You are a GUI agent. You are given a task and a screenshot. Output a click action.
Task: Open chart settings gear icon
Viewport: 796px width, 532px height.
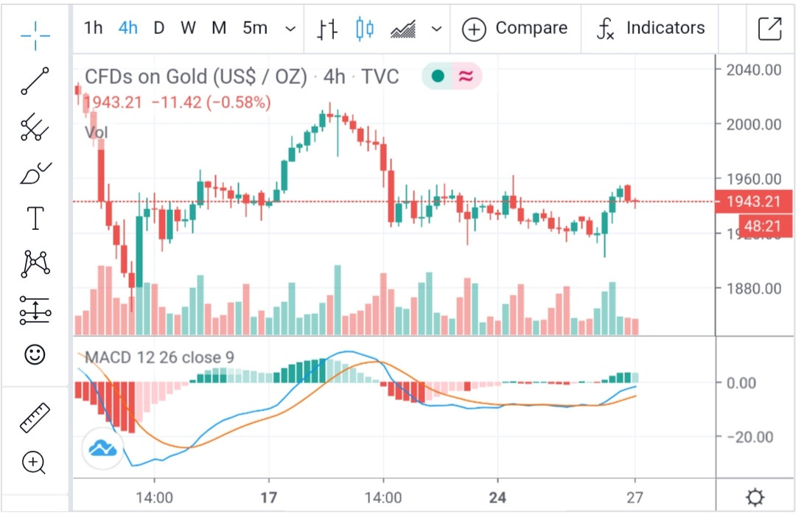coord(755,498)
